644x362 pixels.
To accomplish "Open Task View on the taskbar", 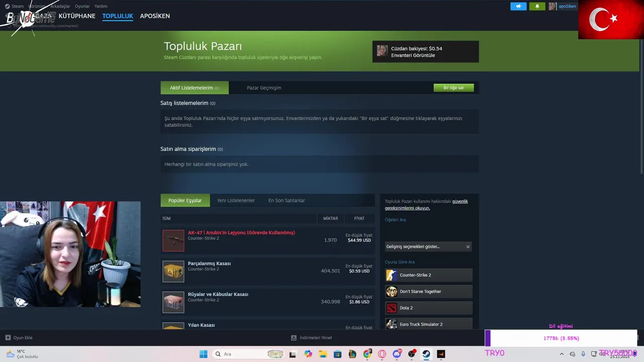I will point(293,354).
